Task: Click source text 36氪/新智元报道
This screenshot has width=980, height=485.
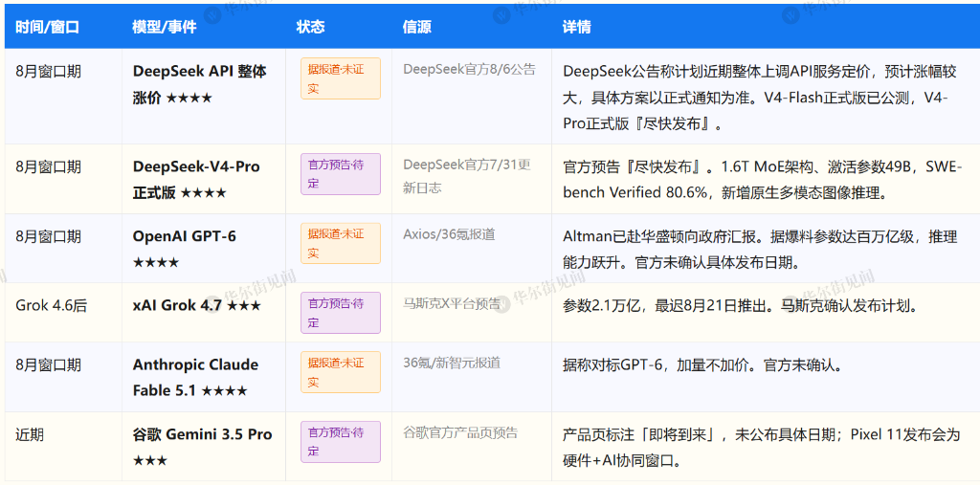Action: pos(452,364)
